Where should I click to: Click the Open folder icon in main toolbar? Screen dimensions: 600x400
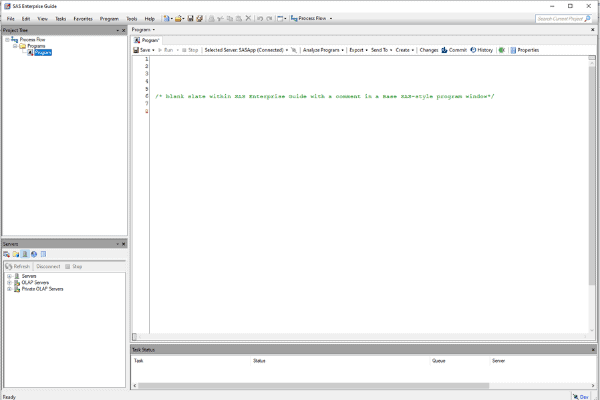click(x=178, y=18)
